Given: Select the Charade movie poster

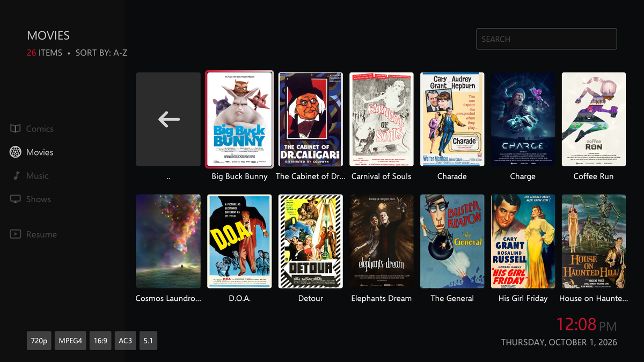Looking at the screenshot, I should pos(452,120).
